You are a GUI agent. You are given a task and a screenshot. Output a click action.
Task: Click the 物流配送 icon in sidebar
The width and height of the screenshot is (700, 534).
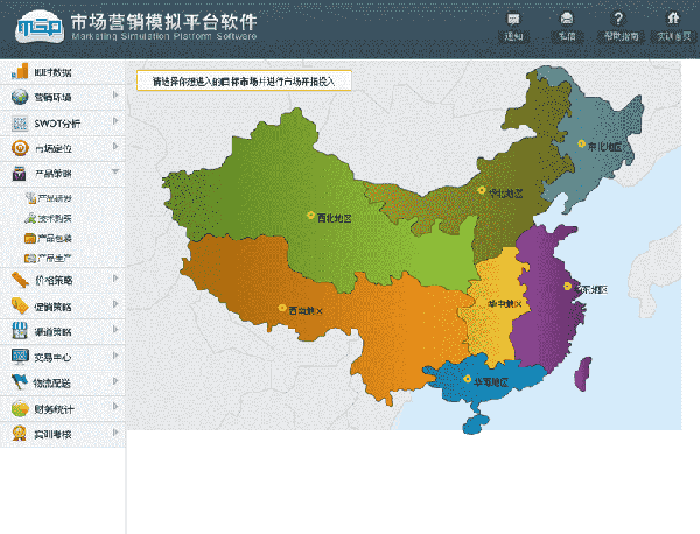click(19, 383)
